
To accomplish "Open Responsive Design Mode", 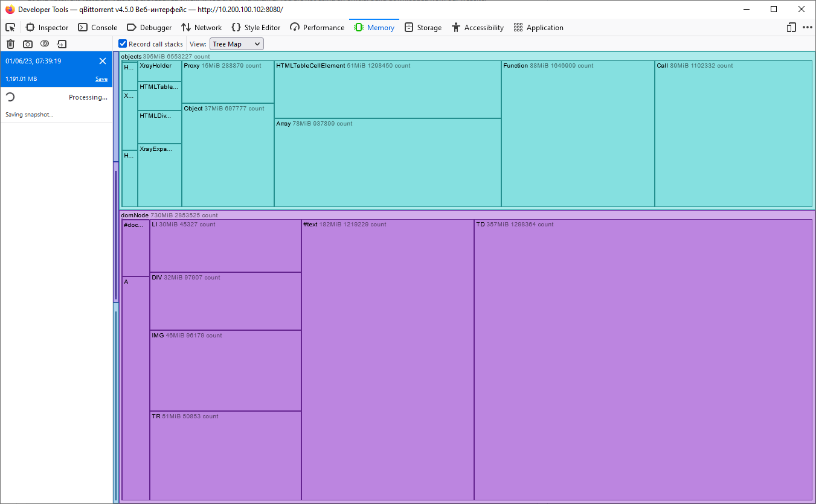I will tap(791, 27).
